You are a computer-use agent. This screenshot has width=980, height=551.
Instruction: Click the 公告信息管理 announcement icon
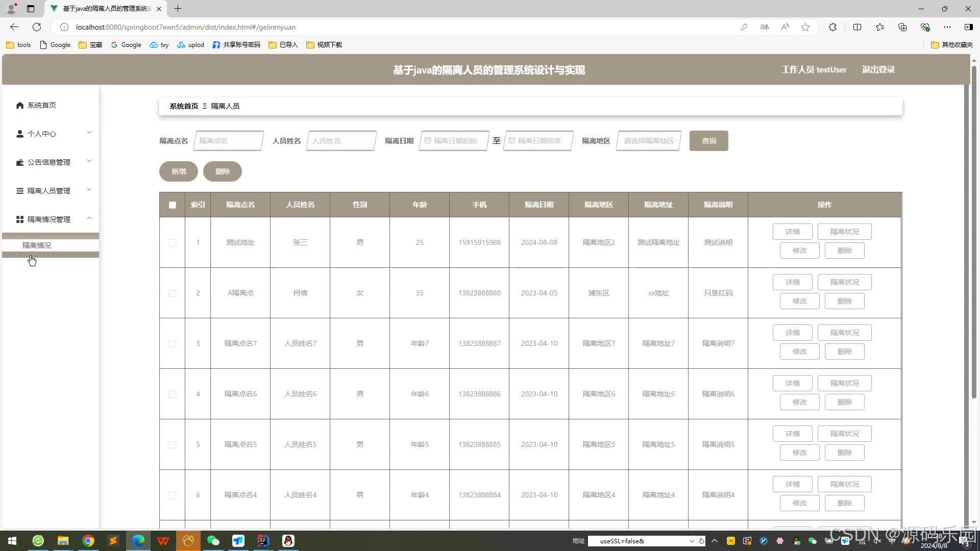click(x=19, y=162)
